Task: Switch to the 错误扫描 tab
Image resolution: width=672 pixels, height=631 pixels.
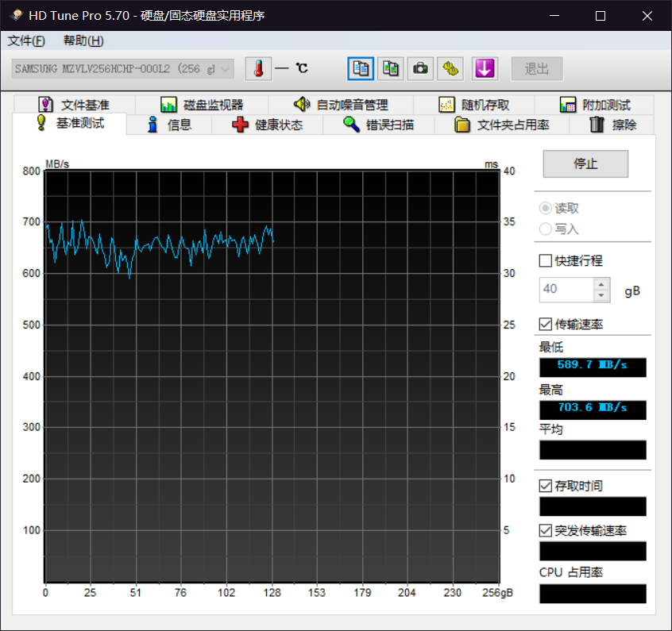Action: click(x=379, y=125)
